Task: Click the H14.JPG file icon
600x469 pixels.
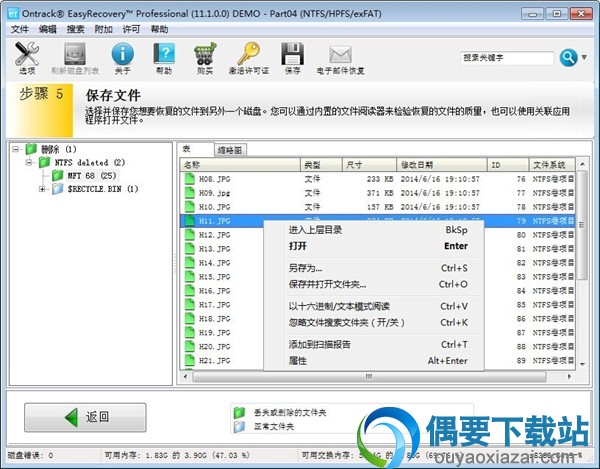Action: tap(190, 262)
